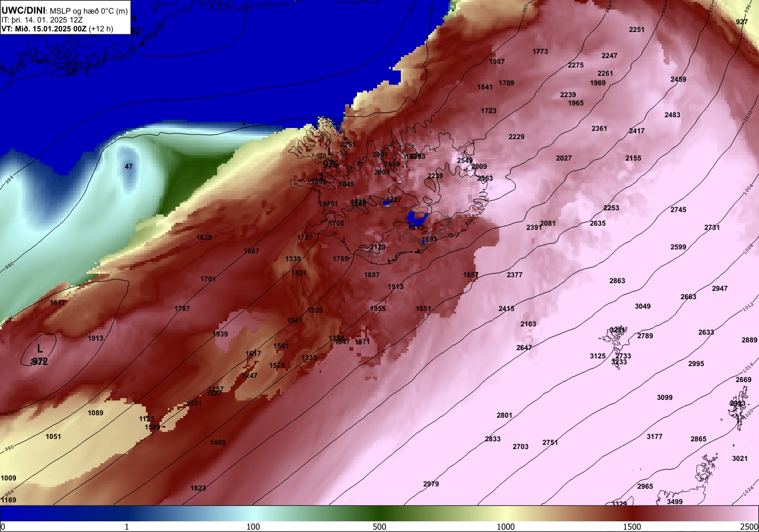Viewport: 759px width, 532px height.
Task: Click the height value 2417
Action: [x=637, y=131]
